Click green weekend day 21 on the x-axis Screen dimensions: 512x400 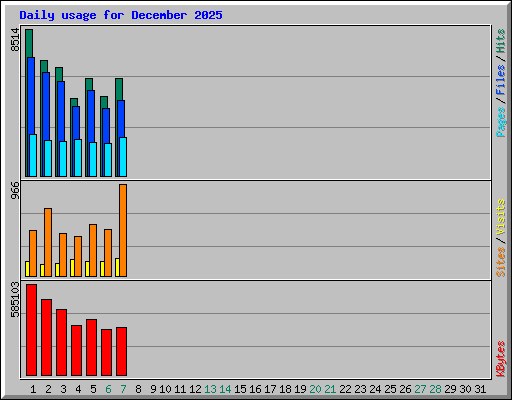pyautogui.click(x=330, y=389)
